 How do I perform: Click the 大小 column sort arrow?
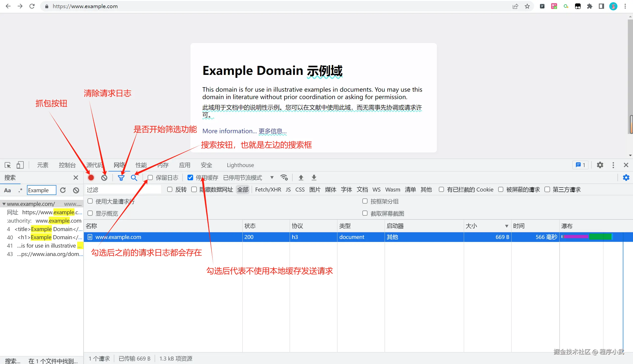pos(507,226)
